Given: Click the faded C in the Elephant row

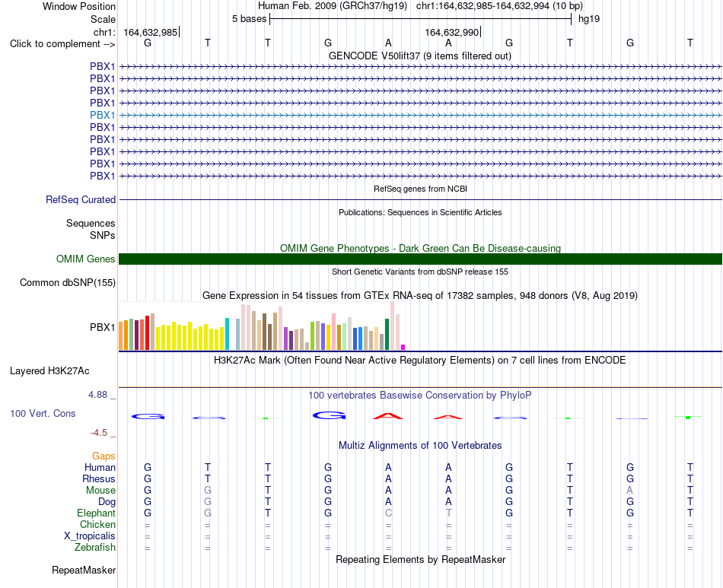Looking at the screenshot, I should tap(389, 513).
